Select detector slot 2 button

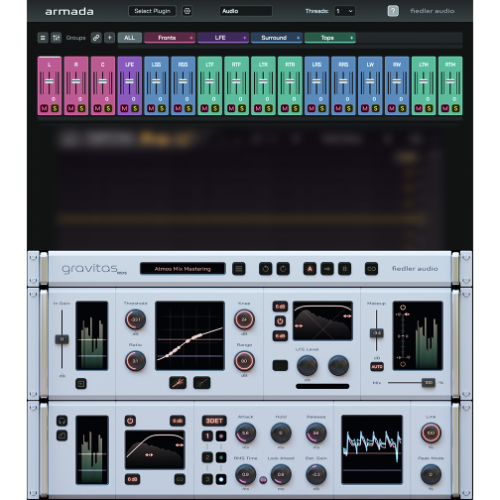pyautogui.click(x=207, y=457)
